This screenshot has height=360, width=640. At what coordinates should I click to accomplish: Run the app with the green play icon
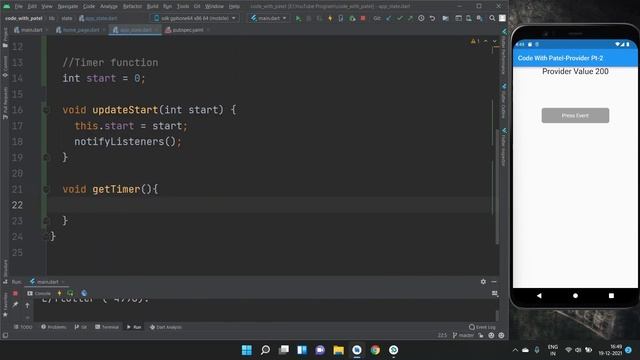tap(298, 18)
